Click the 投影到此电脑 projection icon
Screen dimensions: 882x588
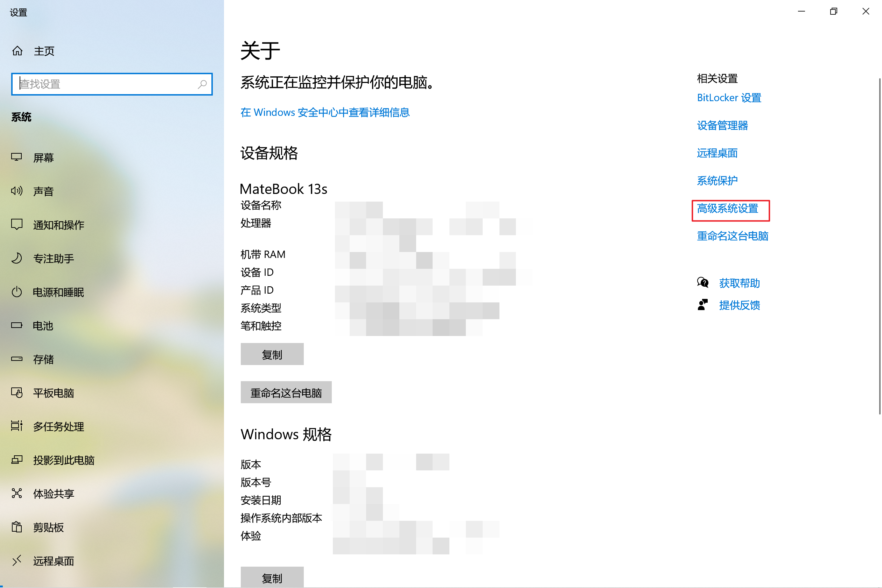16,460
